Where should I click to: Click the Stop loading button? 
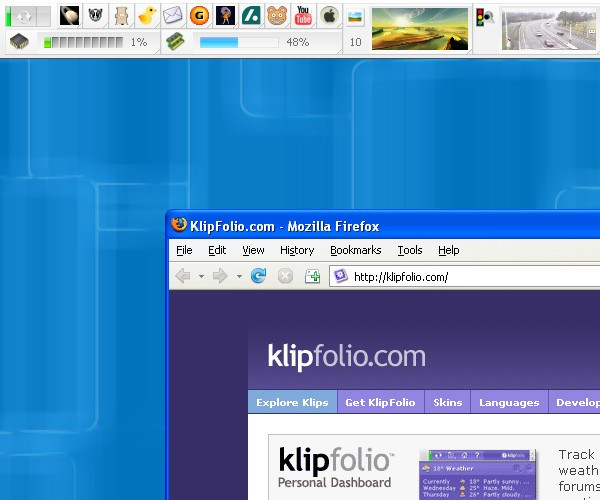pos(285,276)
